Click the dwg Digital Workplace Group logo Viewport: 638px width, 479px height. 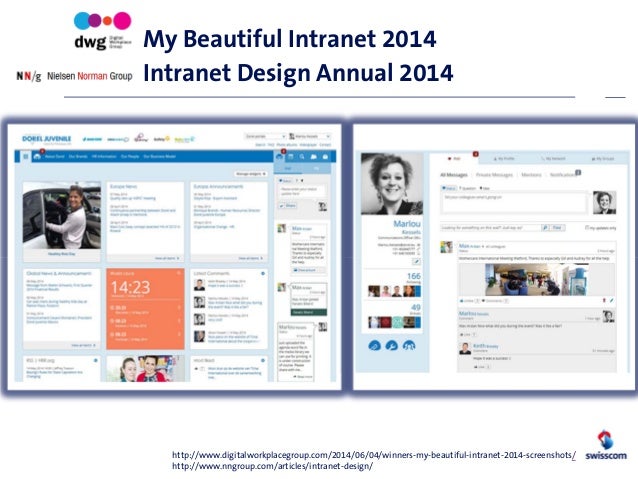103,31
